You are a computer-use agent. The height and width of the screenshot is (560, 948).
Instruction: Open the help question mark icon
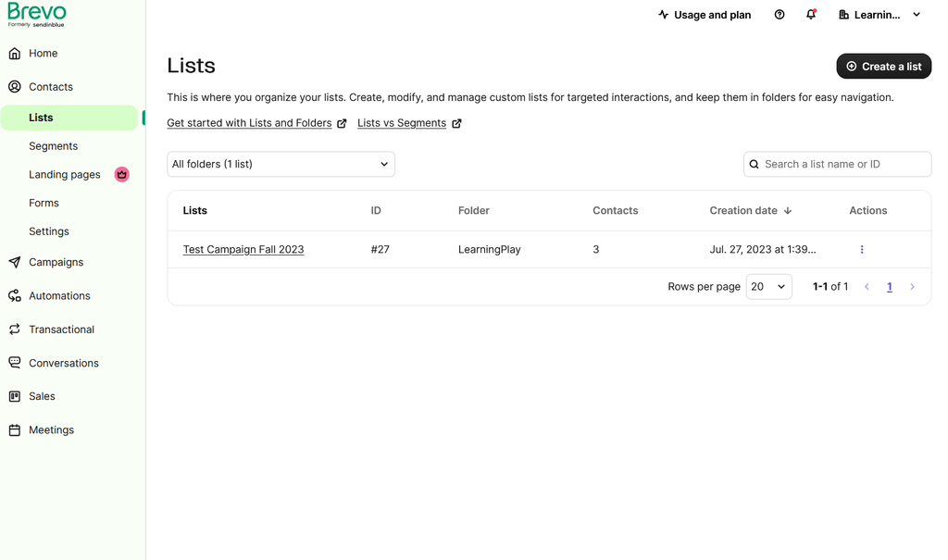(x=780, y=15)
